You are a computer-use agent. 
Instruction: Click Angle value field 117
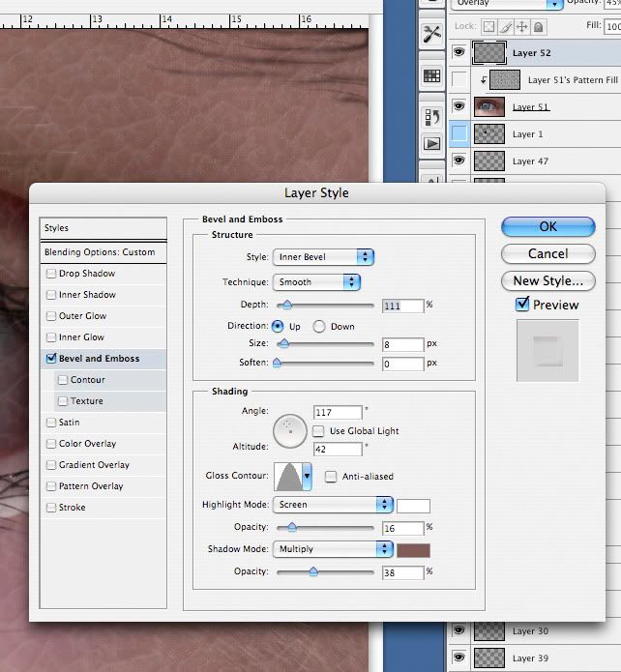tap(338, 412)
